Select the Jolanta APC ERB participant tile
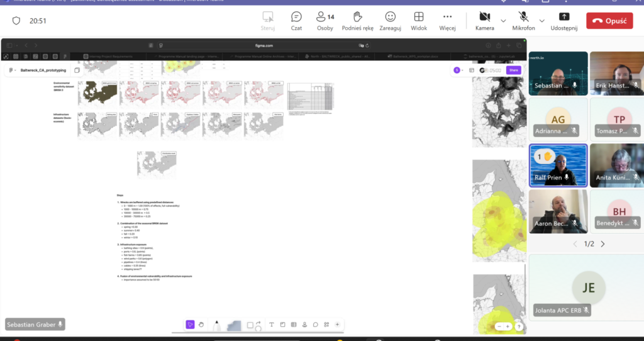 [588, 286]
